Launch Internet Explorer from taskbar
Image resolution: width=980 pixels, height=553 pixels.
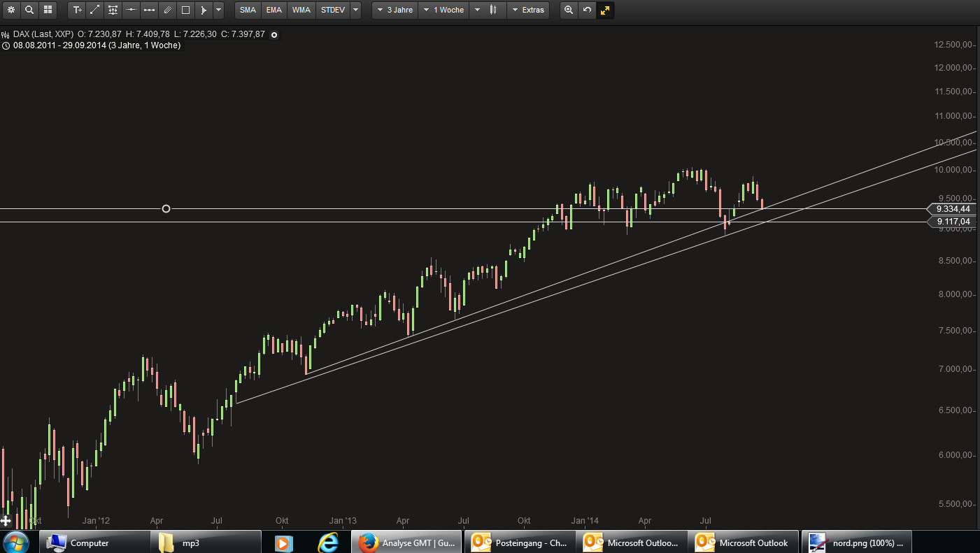327,542
